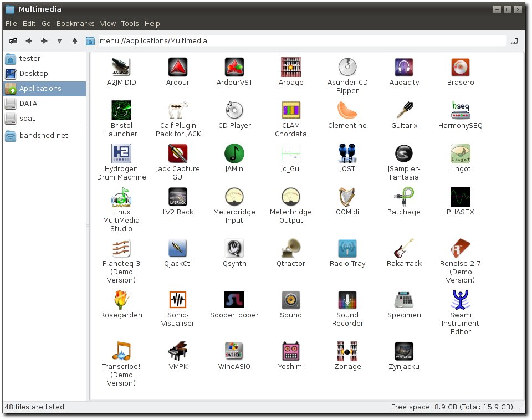Click the Qtractor gramophone icon
This screenshot has height=420, width=532.
291,248
